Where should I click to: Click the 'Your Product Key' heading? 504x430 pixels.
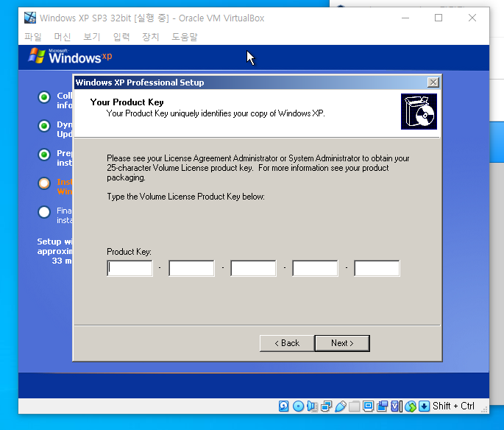point(127,102)
